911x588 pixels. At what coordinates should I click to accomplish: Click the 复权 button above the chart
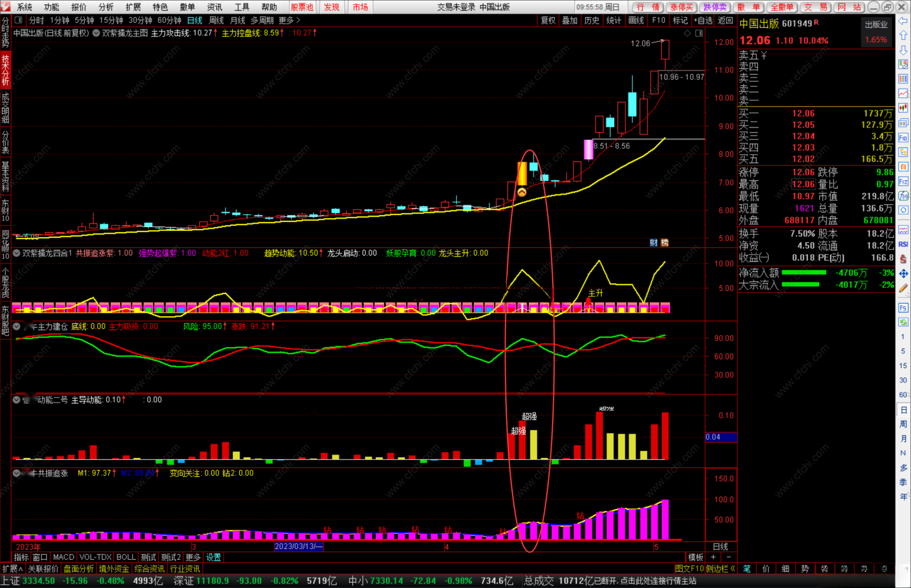[x=548, y=20]
